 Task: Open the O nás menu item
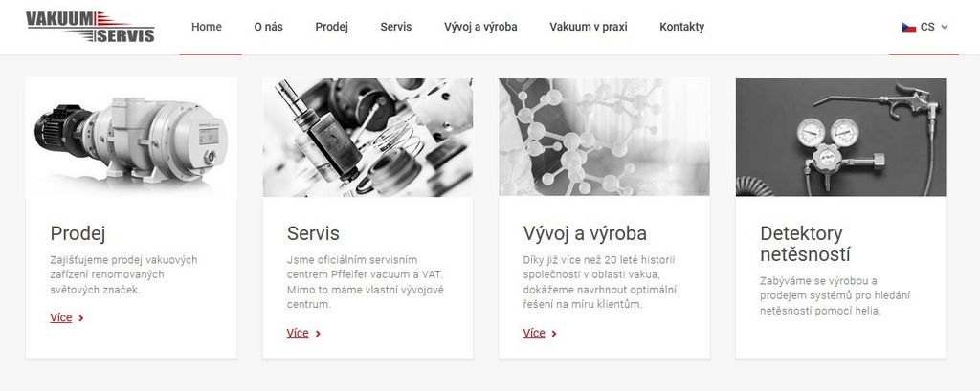coord(268,27)
